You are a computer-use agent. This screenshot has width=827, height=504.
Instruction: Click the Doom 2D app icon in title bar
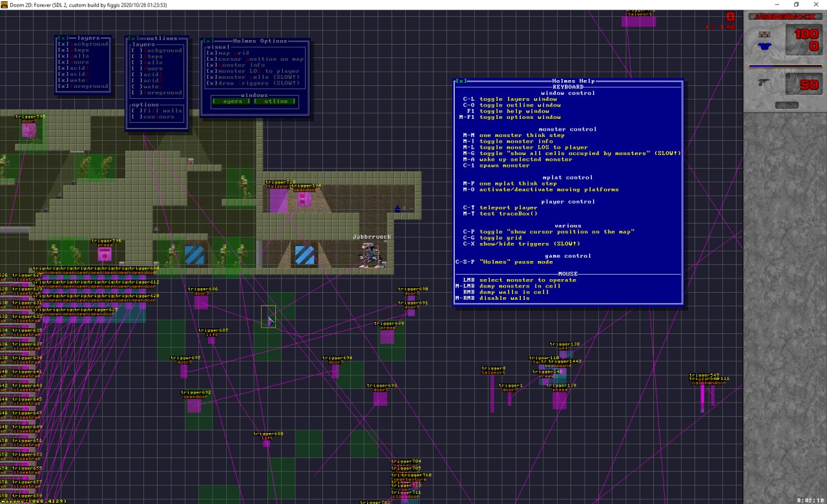point(5,5)
